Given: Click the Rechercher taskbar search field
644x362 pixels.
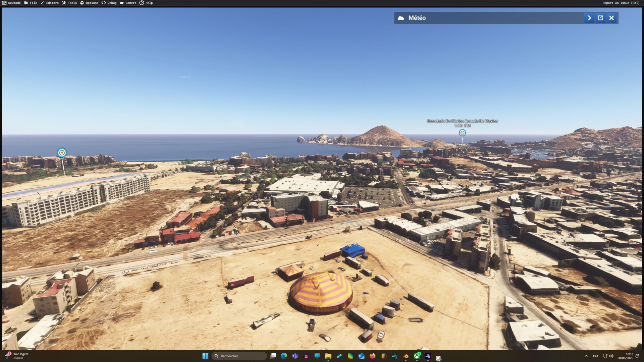Looking at the screenshot, I should pos(239,356).
